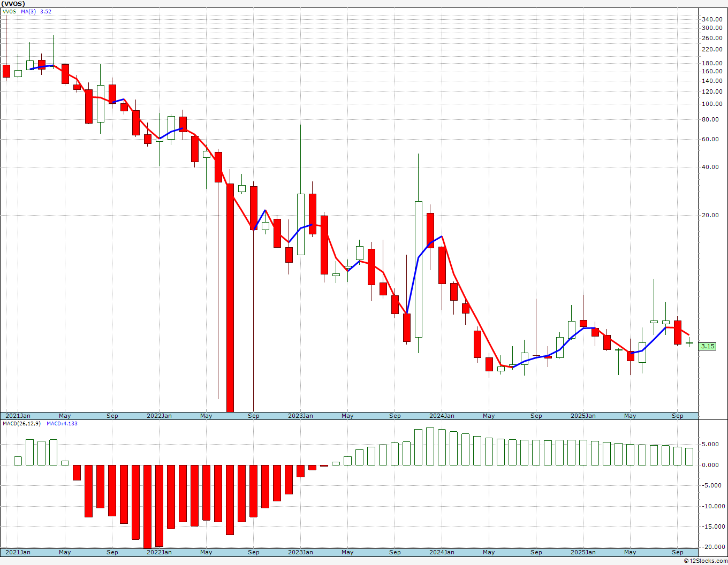Click the 80.00 price axis label
This screenshot has width=728, height=565.
coord(711,119)
